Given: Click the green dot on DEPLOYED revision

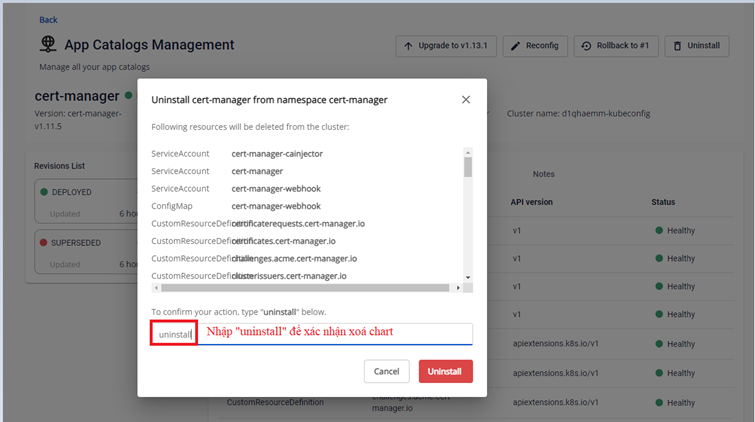Looking at the screenshot, I should [x=44, y=190].
